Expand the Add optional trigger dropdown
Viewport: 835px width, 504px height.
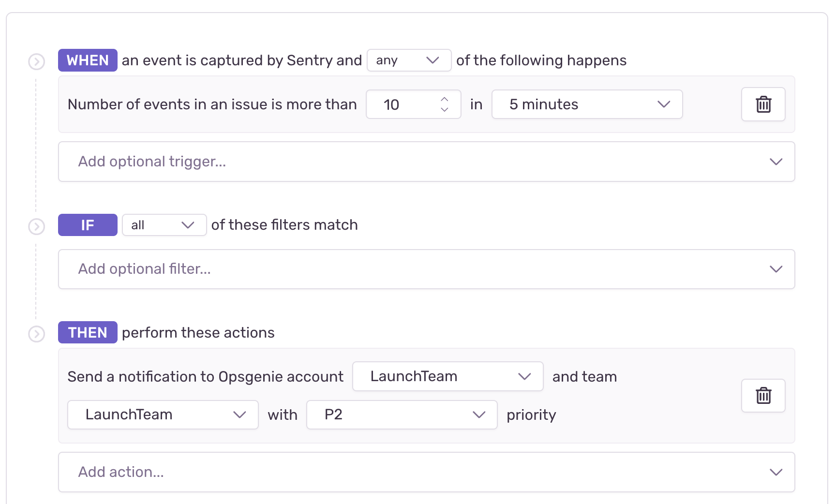pos(426,162)
